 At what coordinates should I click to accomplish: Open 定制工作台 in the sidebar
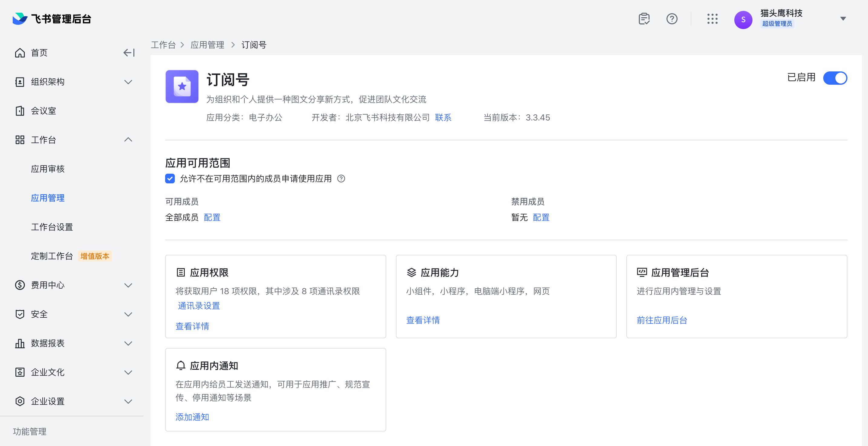pos(52,256)
